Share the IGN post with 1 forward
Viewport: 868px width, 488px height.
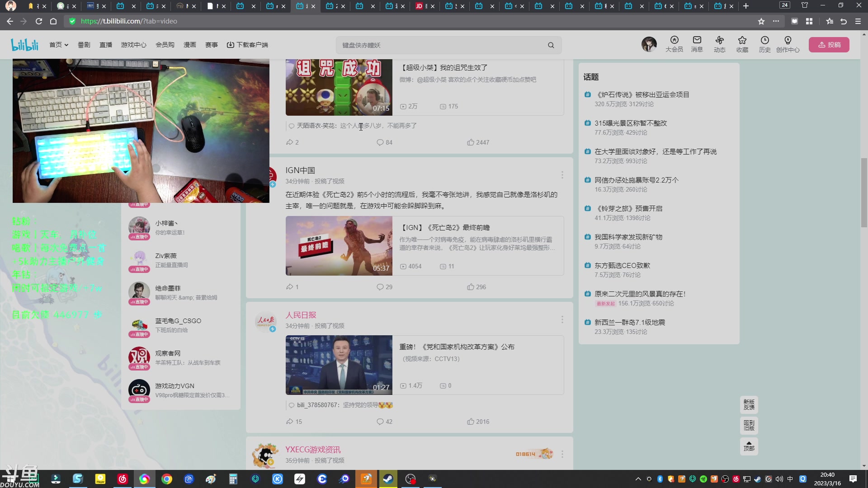coord(292,287)
